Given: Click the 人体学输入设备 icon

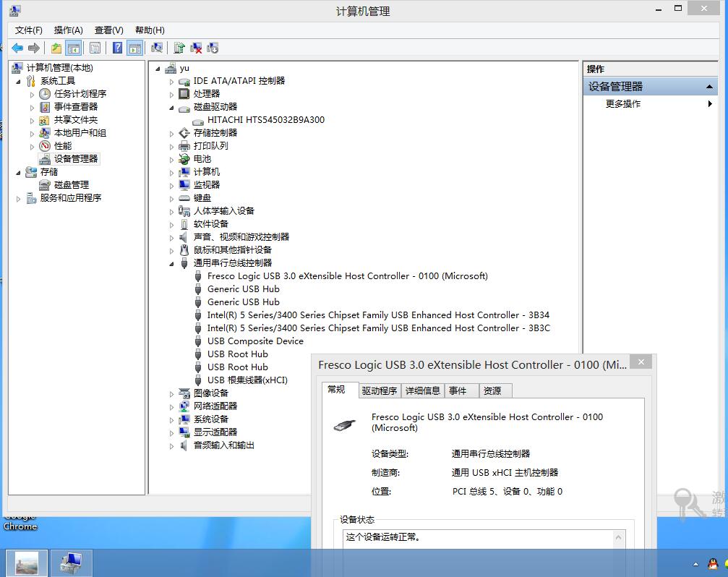Looking at the screenshot, I should pos(184,211).
